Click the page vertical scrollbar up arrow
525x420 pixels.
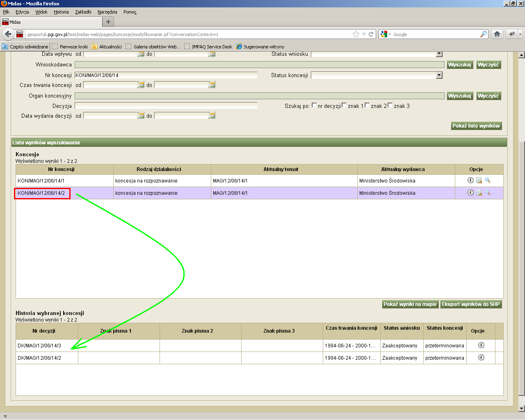coord(521,55)
